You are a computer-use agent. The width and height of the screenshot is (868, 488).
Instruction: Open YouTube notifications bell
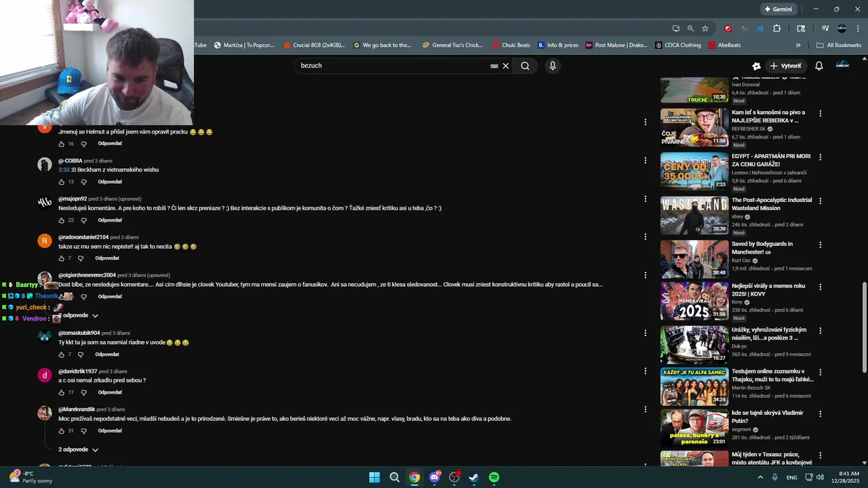pyautogui.click(x=818, y=66)
